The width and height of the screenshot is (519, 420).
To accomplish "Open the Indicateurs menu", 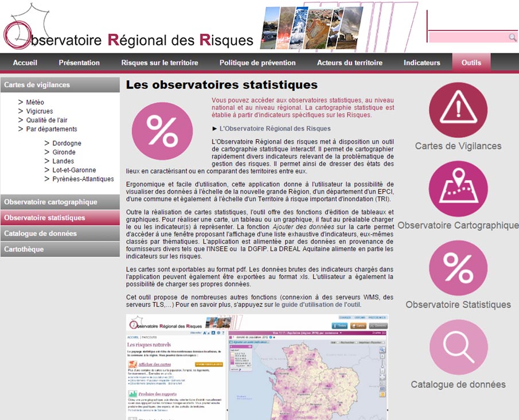I will tap(422, 63).
